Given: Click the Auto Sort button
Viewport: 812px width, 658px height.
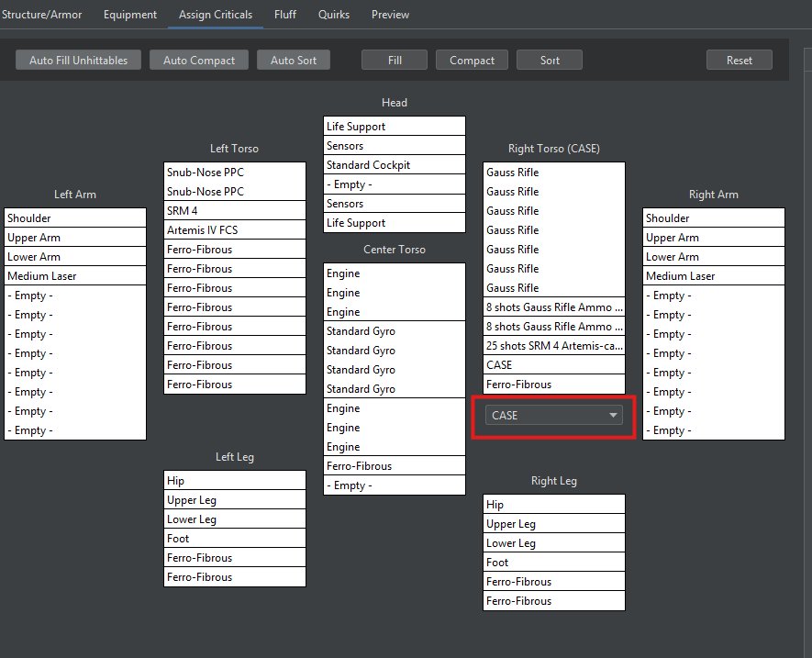Looking at the screenshot, I should click(294, 61).
